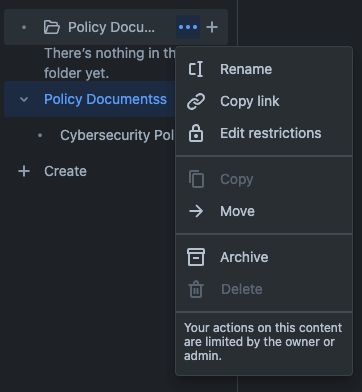Click the bullet before Policy Docu... folder
This screenshot has width=362, height=392.
click(x=24, y=27)
